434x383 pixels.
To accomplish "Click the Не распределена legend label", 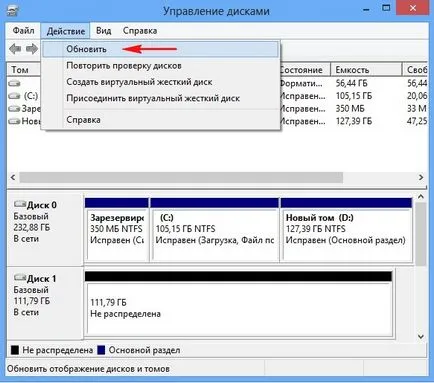I will click(x=58, y=350).
